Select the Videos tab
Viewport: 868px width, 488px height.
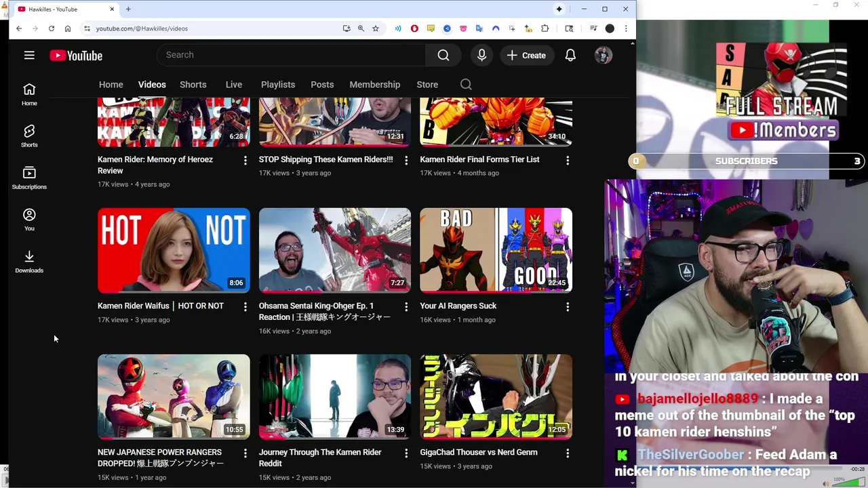152,85
